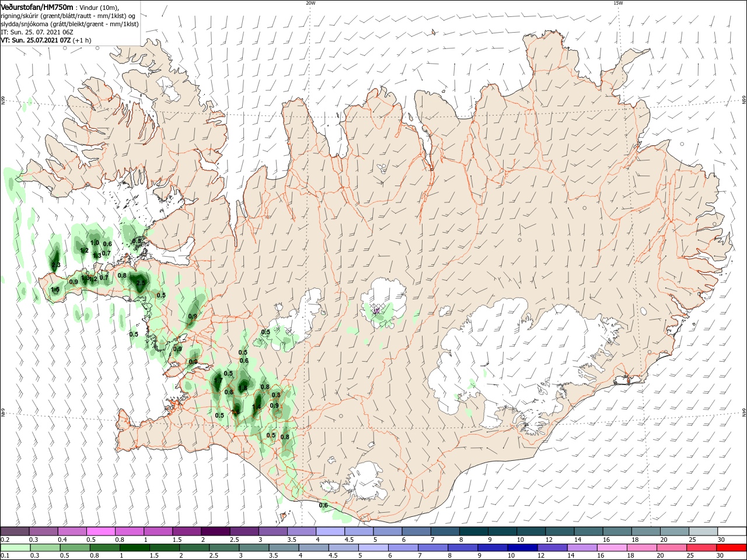Click the white snow swatch labeled 30

pyautogui.click(x=732, y=531)
